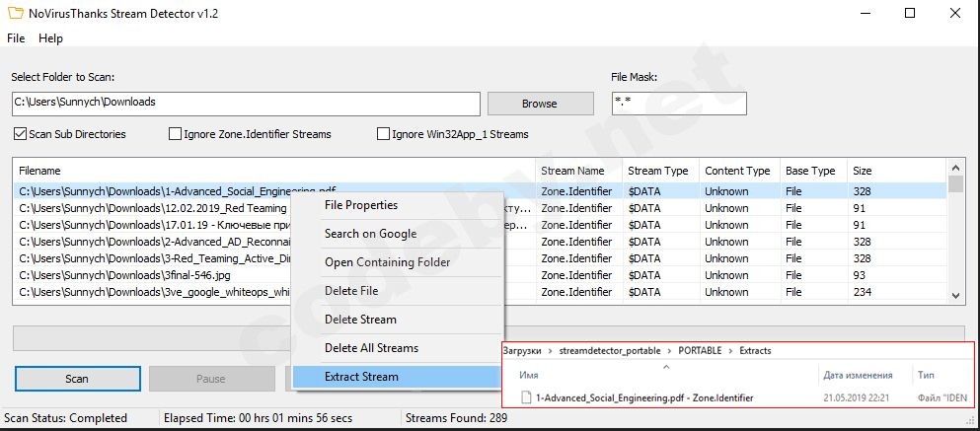Click the File Mask input field

click(678, 103)
